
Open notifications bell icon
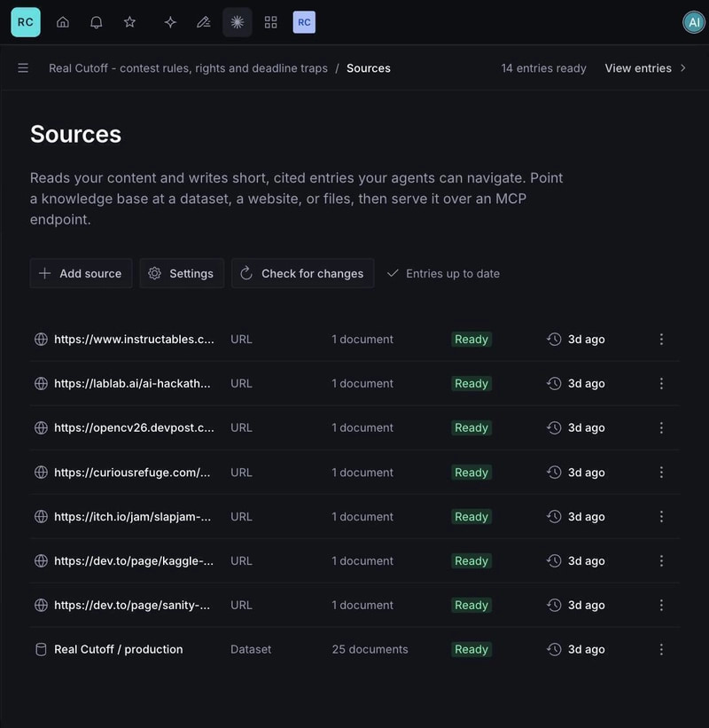(x=96, y=22)
